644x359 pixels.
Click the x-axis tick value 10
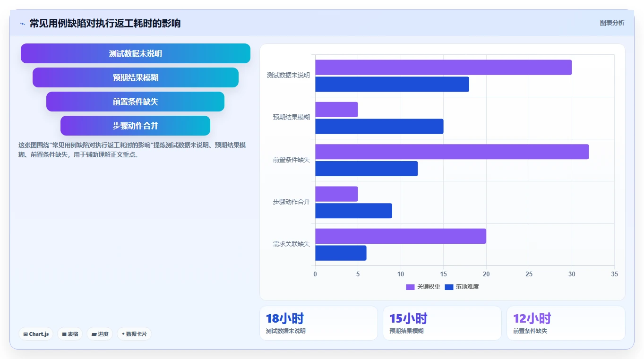coord(401,274)
